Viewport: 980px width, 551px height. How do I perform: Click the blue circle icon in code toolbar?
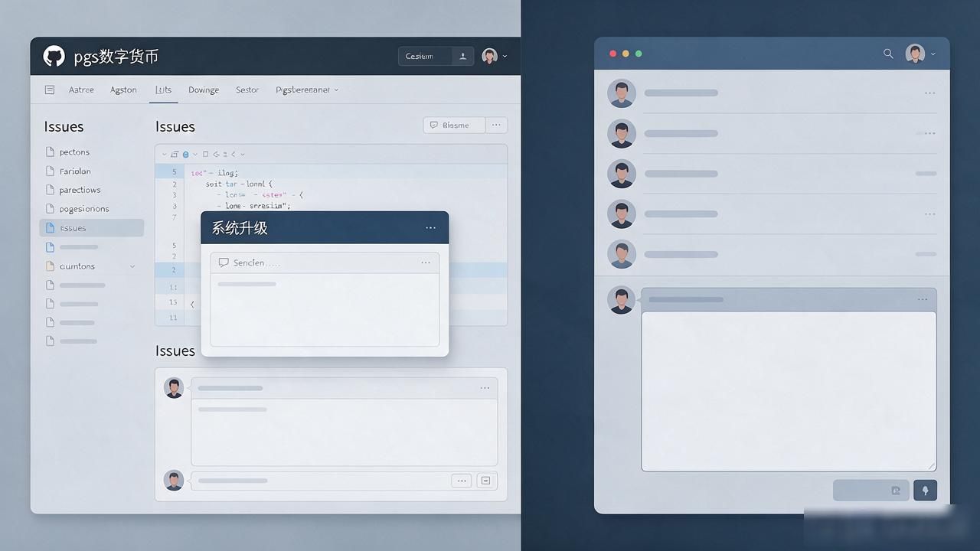coord(185,154)
